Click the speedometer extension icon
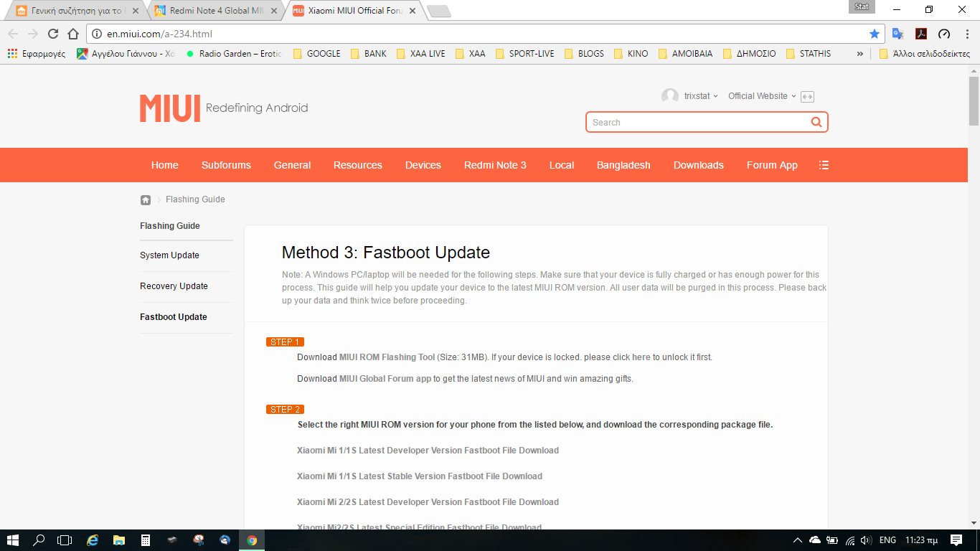Image resolution: width=980 pixels, height=551 pixels. (x=944, y=34)
